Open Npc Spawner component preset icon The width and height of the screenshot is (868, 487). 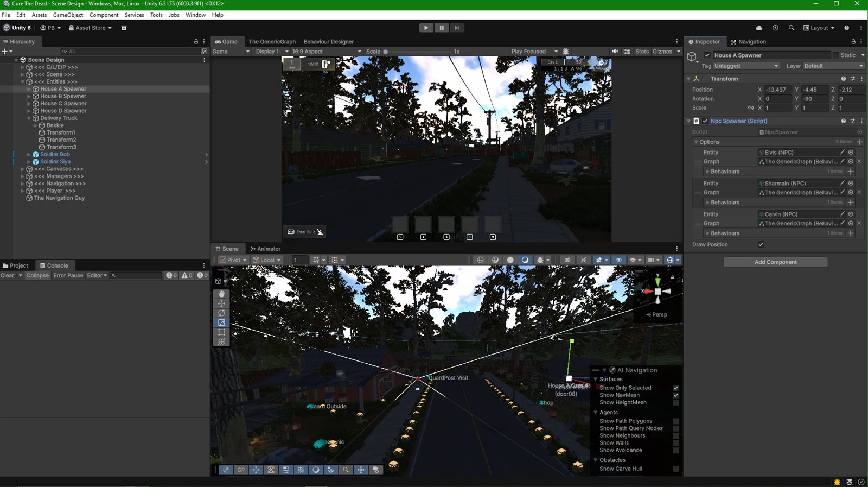point(852,121)
